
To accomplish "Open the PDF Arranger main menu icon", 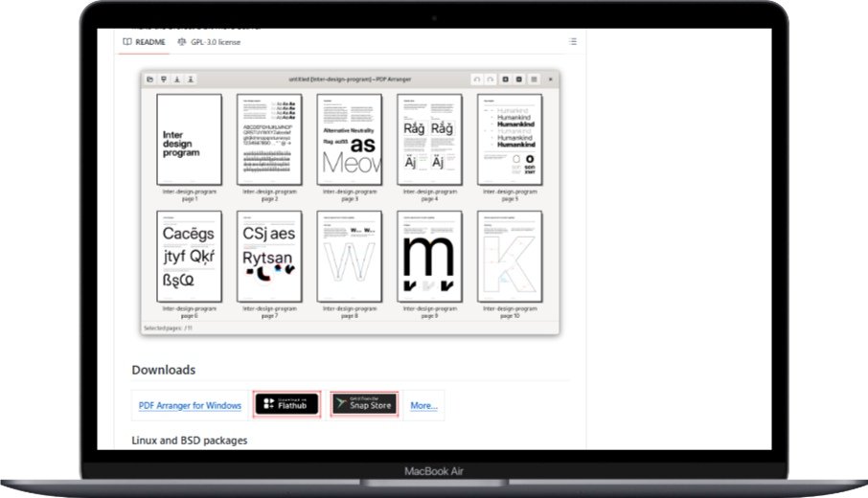I will pyautogui.click(x=535, y=79).
